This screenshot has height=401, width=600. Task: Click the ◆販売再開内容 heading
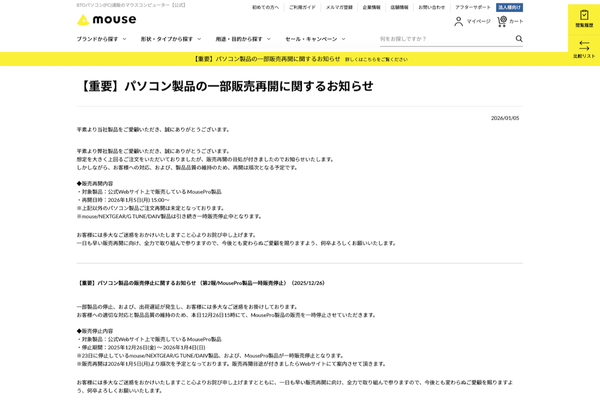(95, 184)
